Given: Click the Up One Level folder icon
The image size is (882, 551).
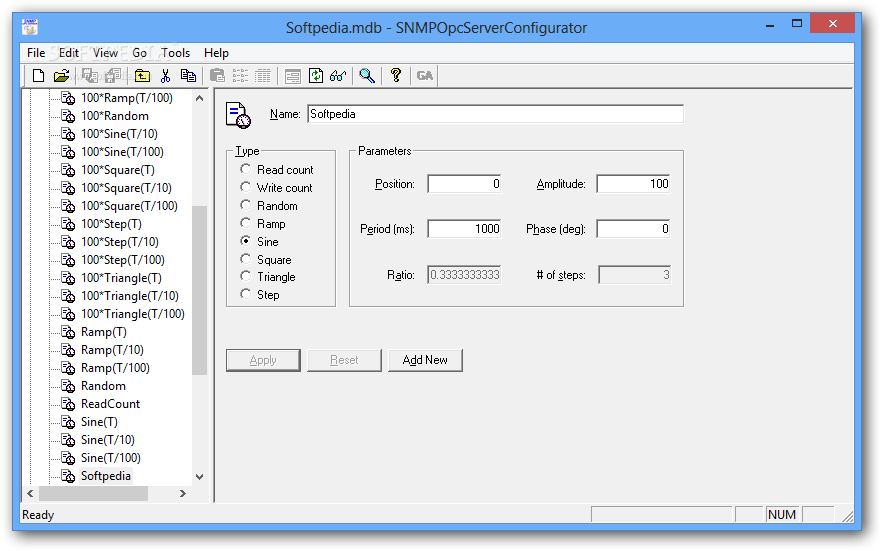Looking at the screenshot, I should 142,75.
